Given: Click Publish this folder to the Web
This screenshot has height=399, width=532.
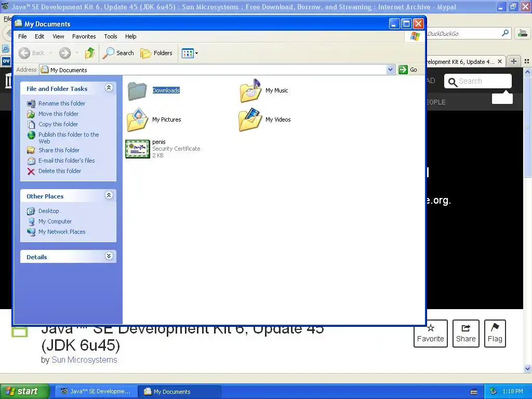Looking at the screenshot, I should point(69,138).
